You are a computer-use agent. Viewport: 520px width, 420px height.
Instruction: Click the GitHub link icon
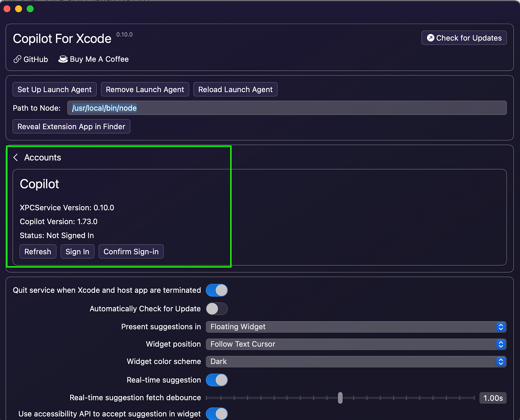[17, 59]
